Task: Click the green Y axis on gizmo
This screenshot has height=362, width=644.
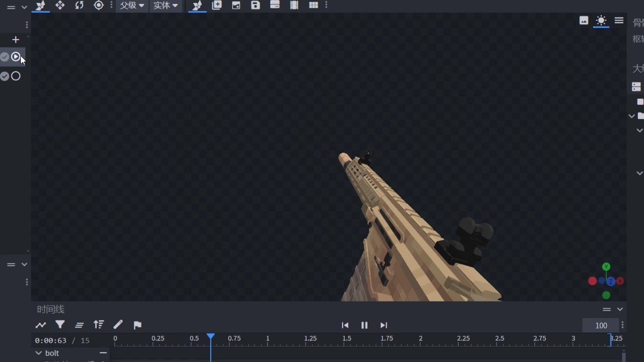Action: click(606, 267)
